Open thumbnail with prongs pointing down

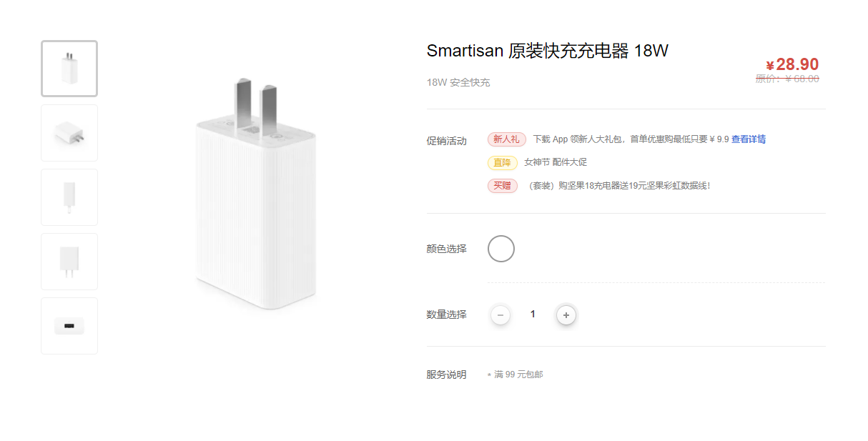tap(69, 262)
